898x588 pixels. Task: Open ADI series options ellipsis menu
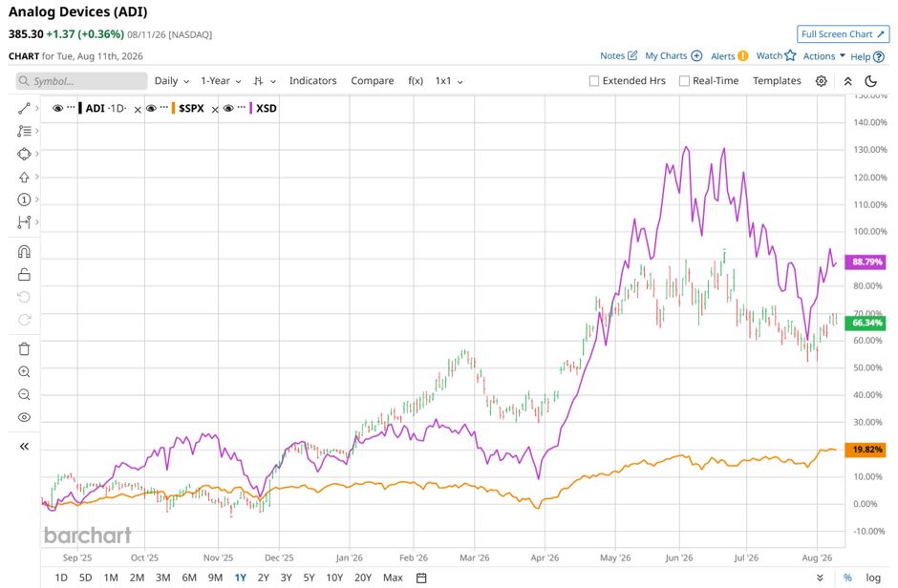click(71, 106)
